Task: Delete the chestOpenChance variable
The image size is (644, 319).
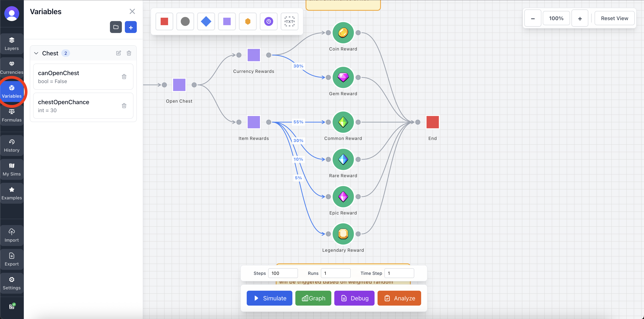Action: (x=124, y=105)
